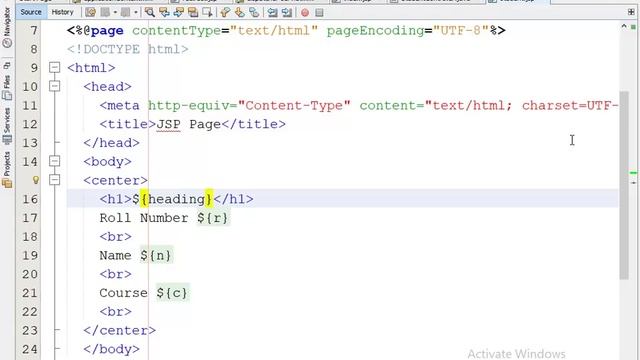
Task: Click the <!DOCTYPE html> line
Action: [x=128, y=49]
